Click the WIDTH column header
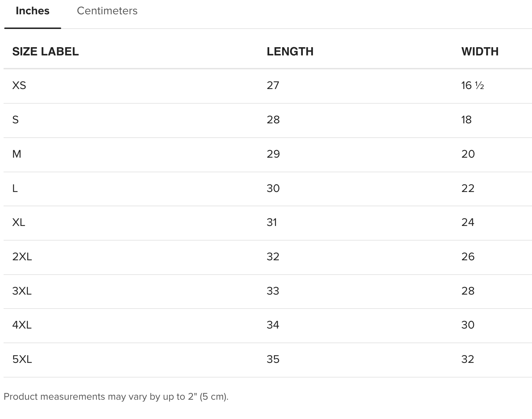Image resolution: width=532 pixels, height=419 pixels. (480, 51)
